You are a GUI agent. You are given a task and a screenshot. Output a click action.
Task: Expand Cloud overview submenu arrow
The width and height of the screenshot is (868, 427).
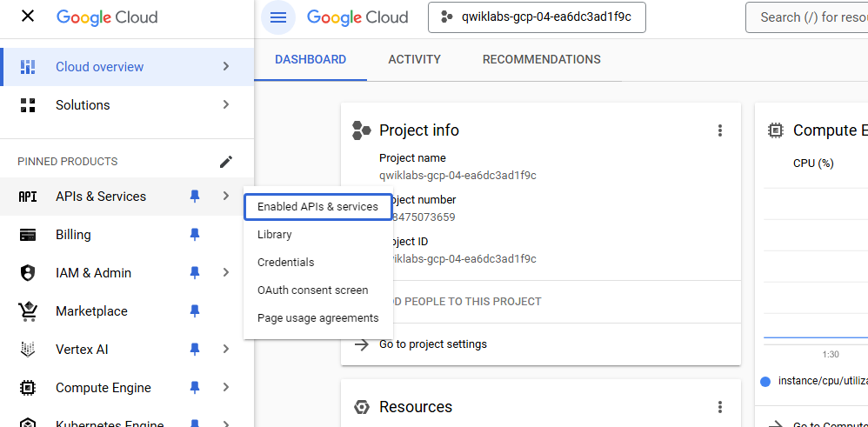point(226,66)
